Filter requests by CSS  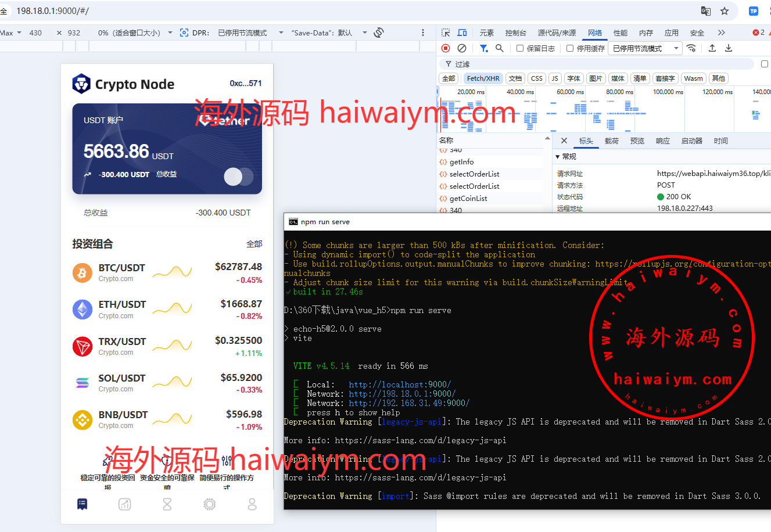point(537,78)
